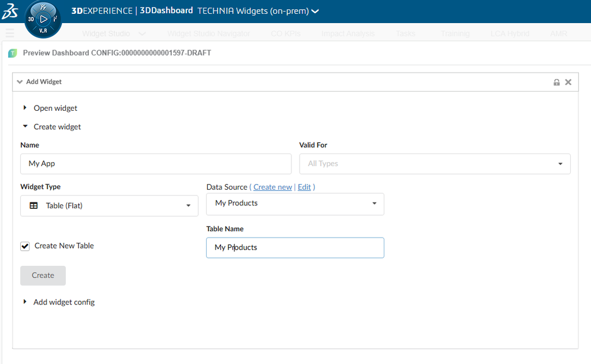This screenshot has width=591, height=364.
Task: Click the Edit data source link
Action: tap(304, 187)
